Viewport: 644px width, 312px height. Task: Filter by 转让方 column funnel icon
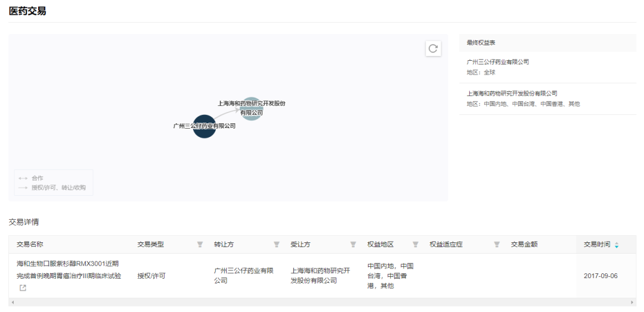277,244
